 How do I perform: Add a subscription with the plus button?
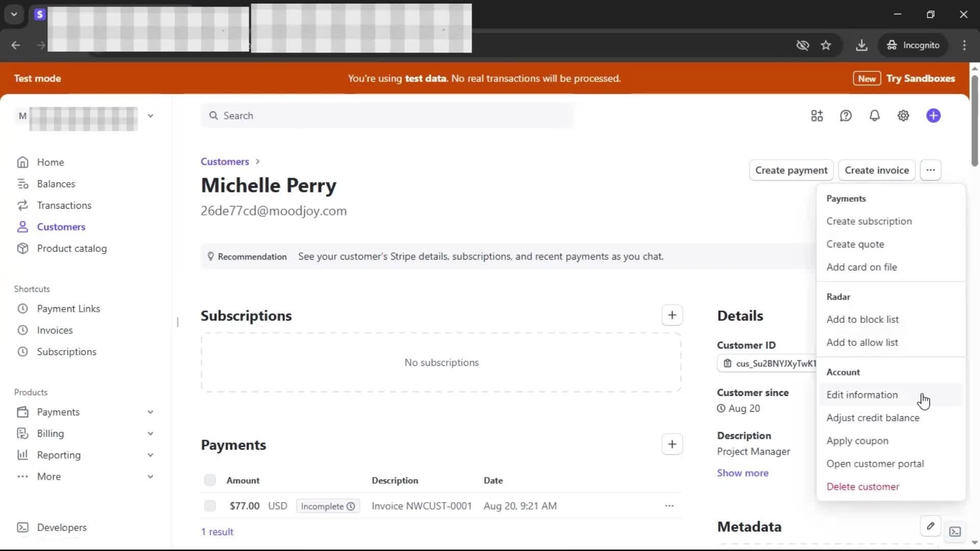pyautogui.click(x=672, y=315)
